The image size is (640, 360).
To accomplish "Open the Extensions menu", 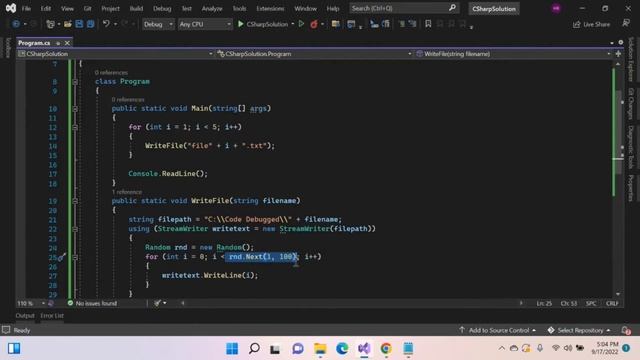I will [x=270, y=8].
